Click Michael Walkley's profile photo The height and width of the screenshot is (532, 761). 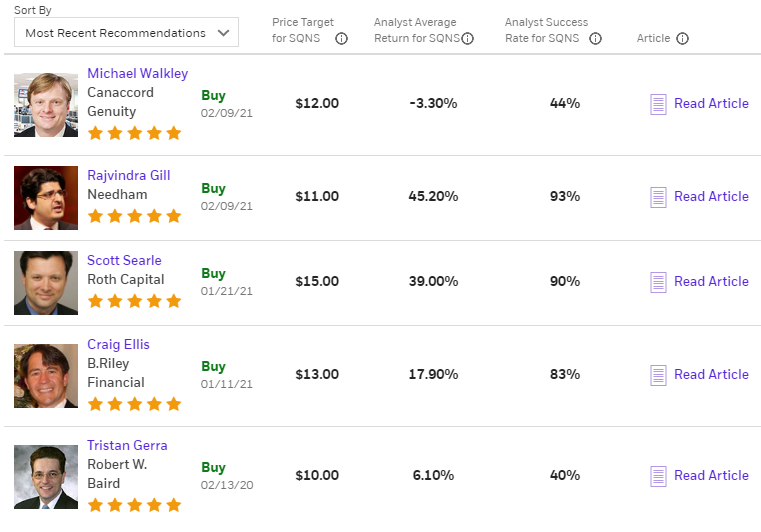point(46,104)
